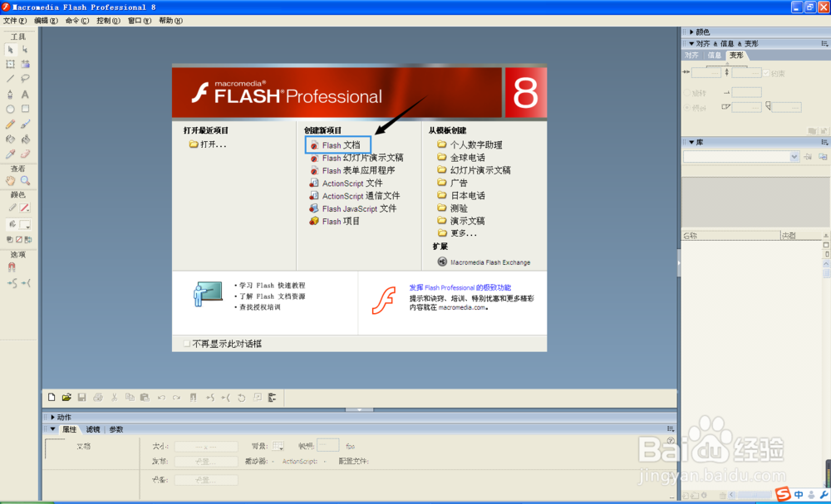Click the Open folder toolbar icon

pyautogui.click(x=66, y=398)
